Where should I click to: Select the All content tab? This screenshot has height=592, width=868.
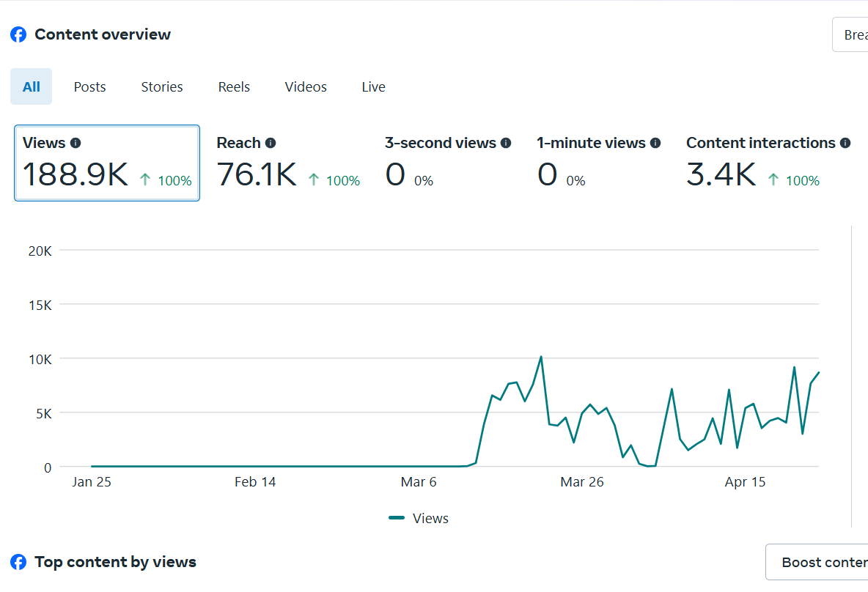pyautogui.click(x=32, y=87)
